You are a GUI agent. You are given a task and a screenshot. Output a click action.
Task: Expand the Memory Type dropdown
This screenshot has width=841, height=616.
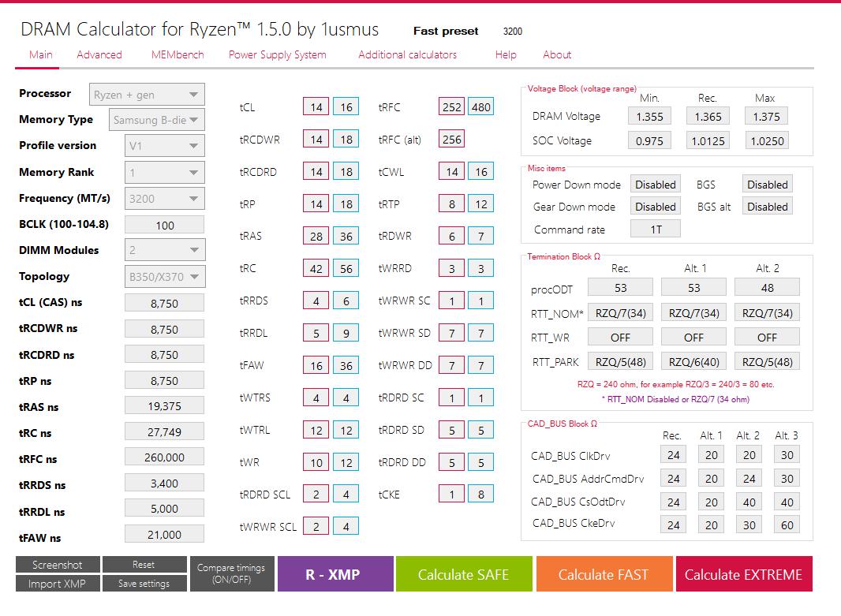click(157, 120)
